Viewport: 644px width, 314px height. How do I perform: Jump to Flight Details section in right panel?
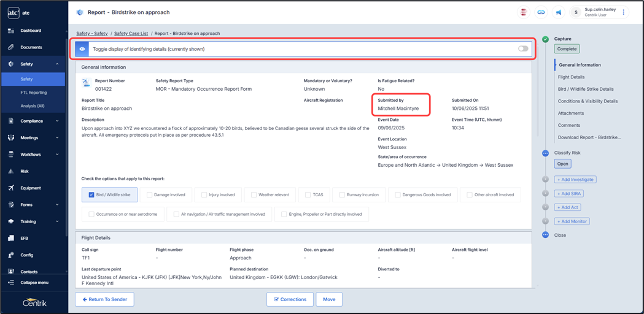click(x=571, y=77)
